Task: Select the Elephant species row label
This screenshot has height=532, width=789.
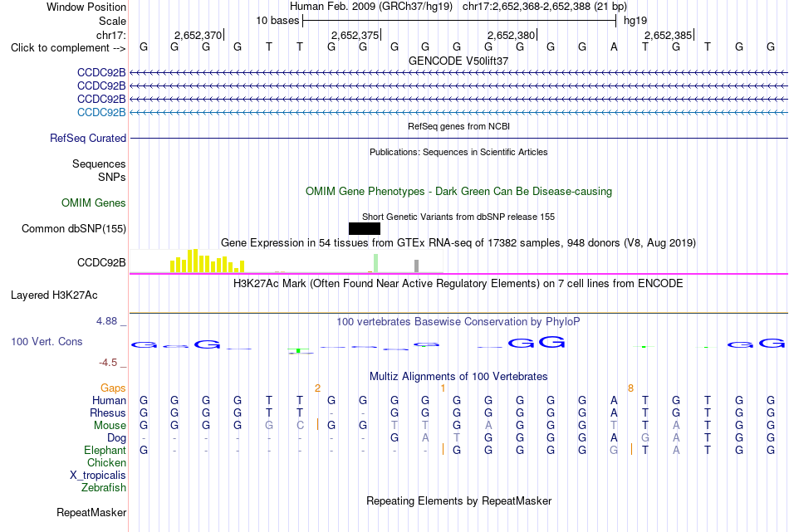Action: point(105,451)
